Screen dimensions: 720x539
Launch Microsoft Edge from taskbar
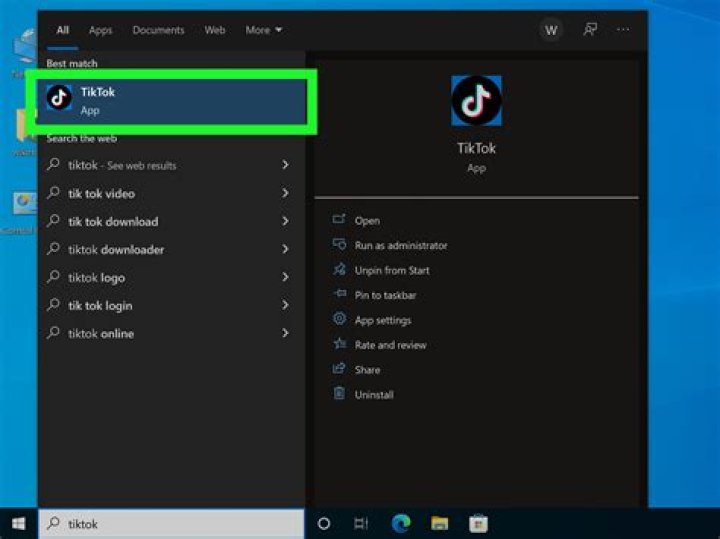pyautogui.click(x=401, y=523)
